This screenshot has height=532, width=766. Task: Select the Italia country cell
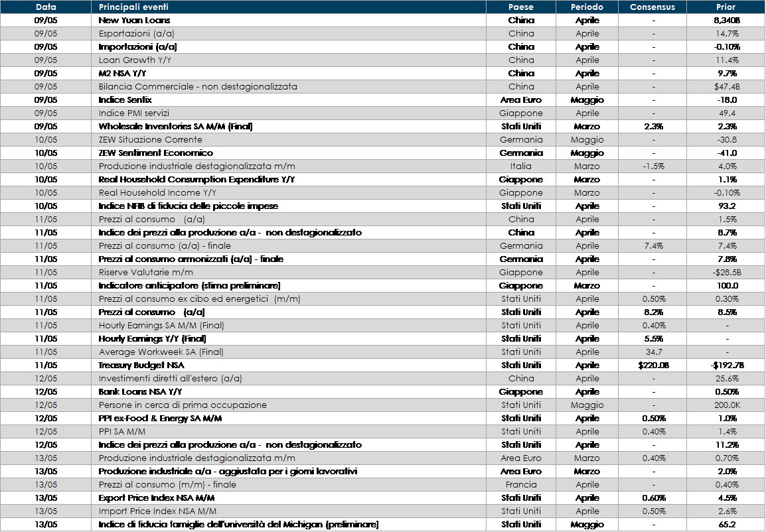click(x=520, y=166)
